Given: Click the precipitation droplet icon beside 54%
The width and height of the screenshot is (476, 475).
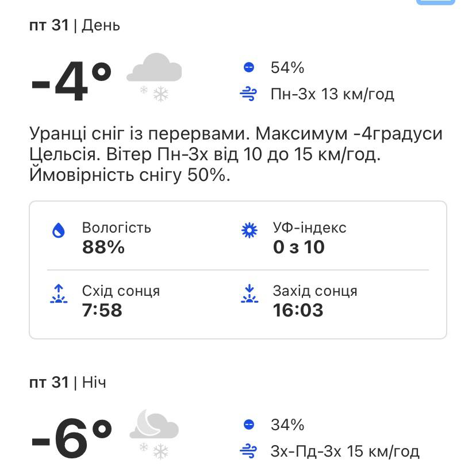Looking at the screenshot, I should tap(248, 67).
